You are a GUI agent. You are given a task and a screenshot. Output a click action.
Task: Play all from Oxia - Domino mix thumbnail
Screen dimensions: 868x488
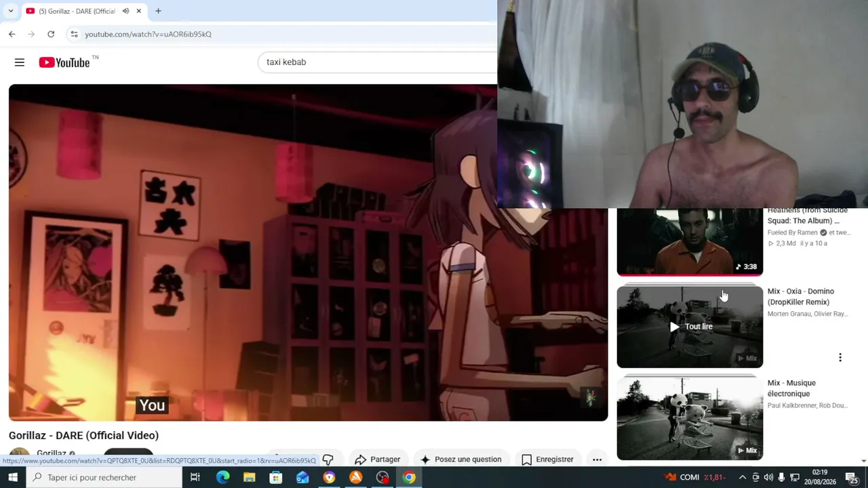[690, 327]
